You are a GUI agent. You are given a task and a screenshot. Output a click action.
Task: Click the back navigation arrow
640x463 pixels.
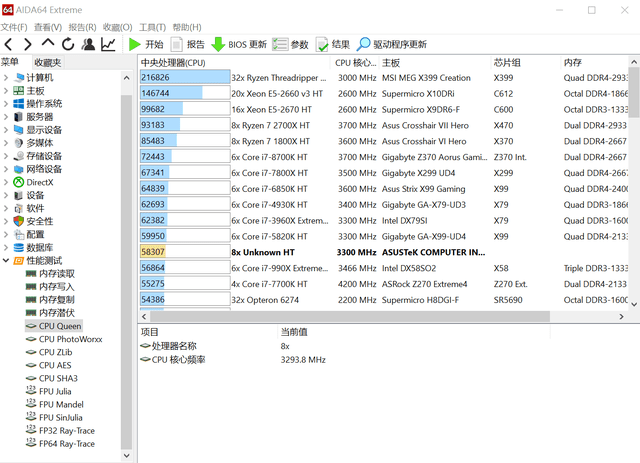(9, 44)
